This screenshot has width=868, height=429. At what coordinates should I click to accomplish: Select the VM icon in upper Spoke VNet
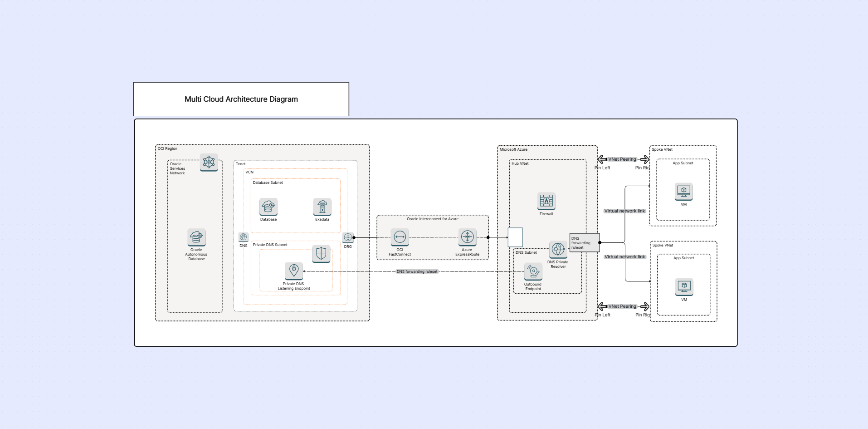click(684, 192)
